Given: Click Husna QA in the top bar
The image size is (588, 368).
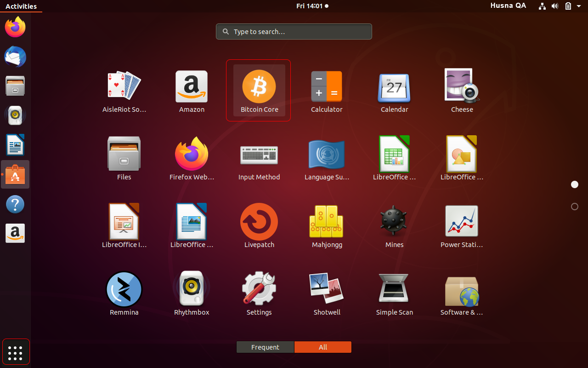Looking at the screenshot, I should [508, 6].
